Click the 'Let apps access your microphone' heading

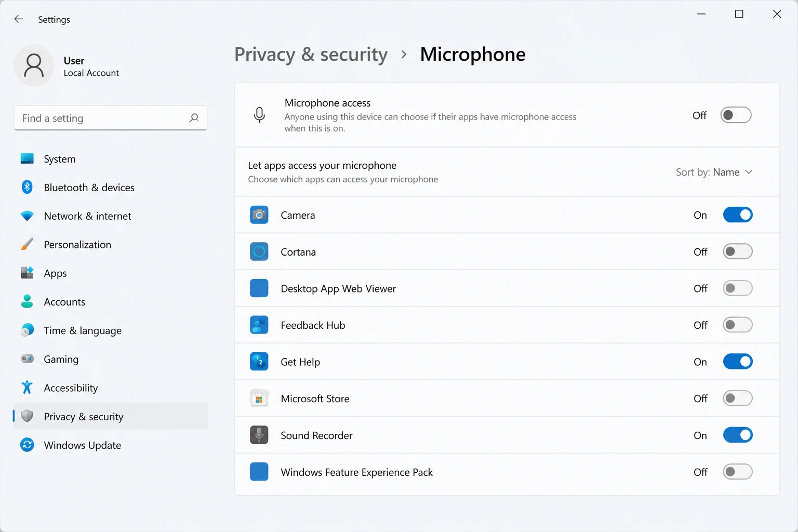tap(322, 165)
